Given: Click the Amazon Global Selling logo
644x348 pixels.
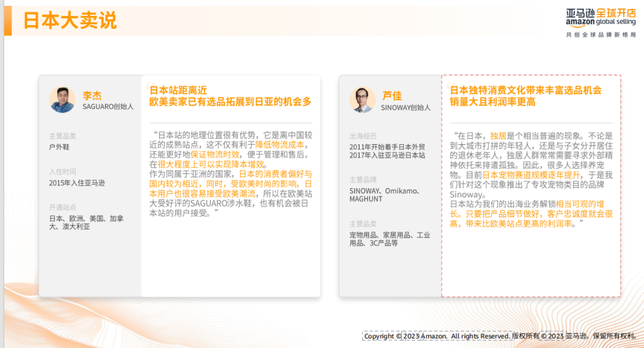Looking at the screenshot, I should click(600, 18).
